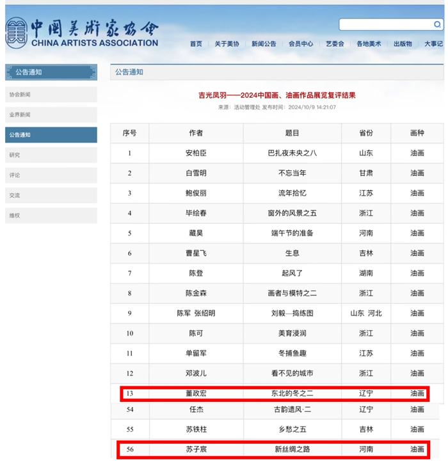Image resolution: width=448 pixels, height=476 pixels.
Task: Open the 评论 sidebar section
Action: pyautogui.click(x=51, y=175)
